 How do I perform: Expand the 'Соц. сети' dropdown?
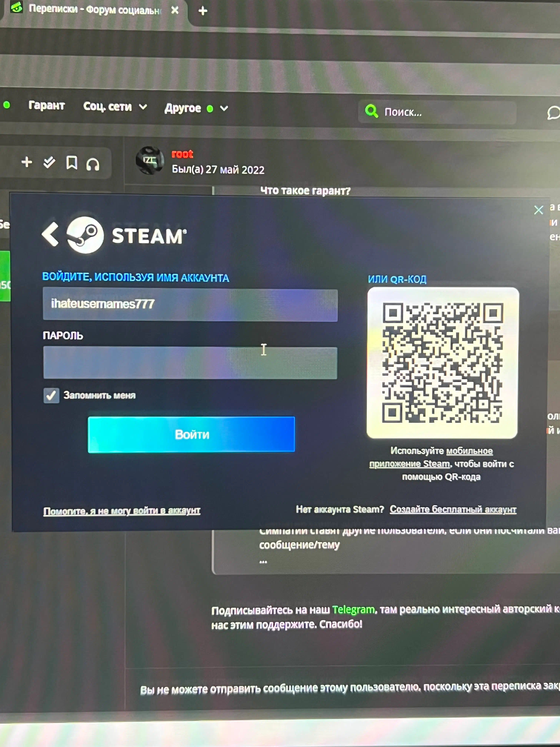click(x=115, y=107)
